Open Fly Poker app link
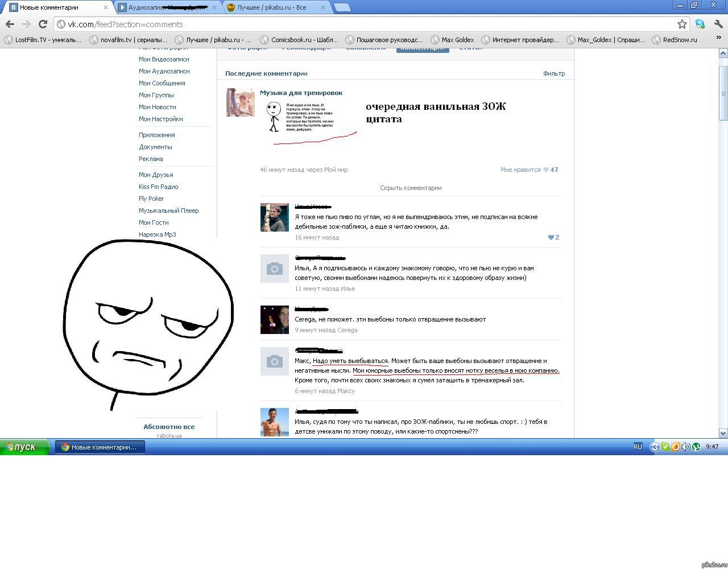Viewport: 728px width, 569px height. point(151,199)
